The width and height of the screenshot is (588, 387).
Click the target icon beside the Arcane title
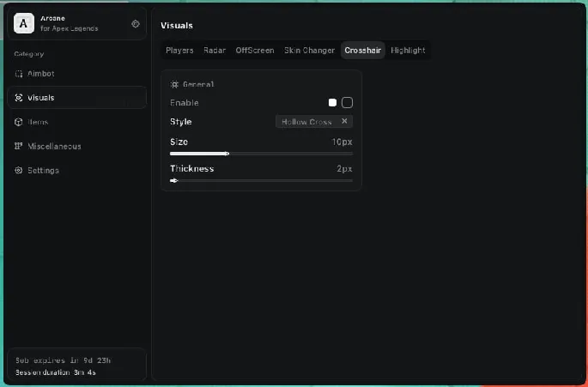[x=136, y=24]
